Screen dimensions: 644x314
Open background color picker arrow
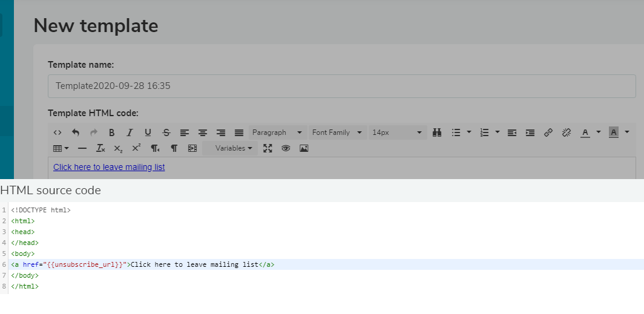(x=627, y=132)
